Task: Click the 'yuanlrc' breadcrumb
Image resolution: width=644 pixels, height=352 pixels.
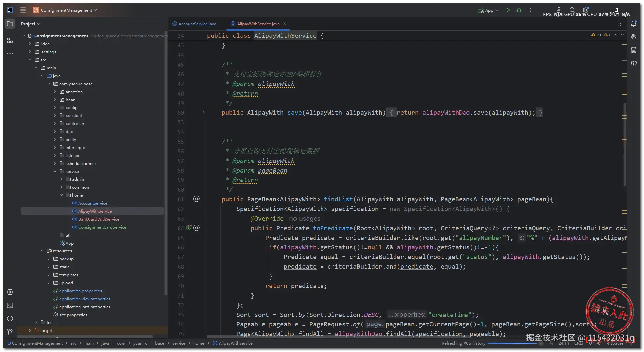Action: [140, 343]
